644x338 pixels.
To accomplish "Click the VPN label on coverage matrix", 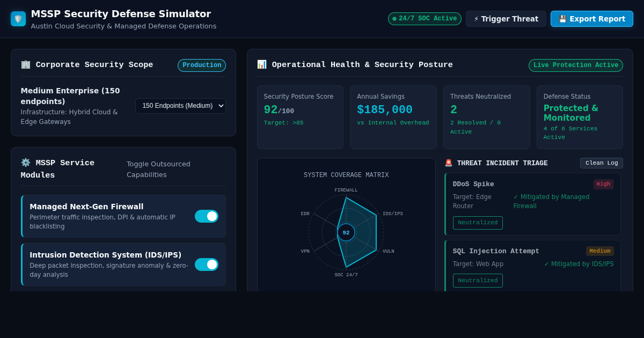I will (305, 252).
